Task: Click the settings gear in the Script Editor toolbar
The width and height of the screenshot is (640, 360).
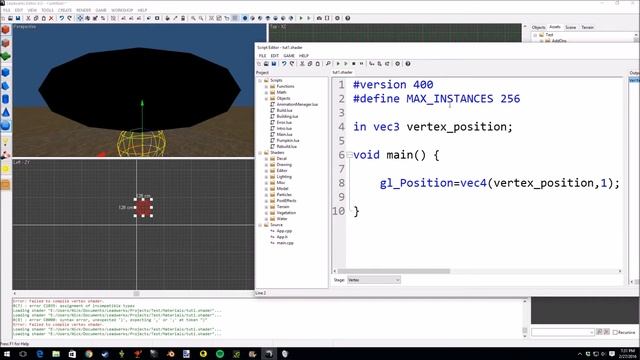Action: point(398,64)
